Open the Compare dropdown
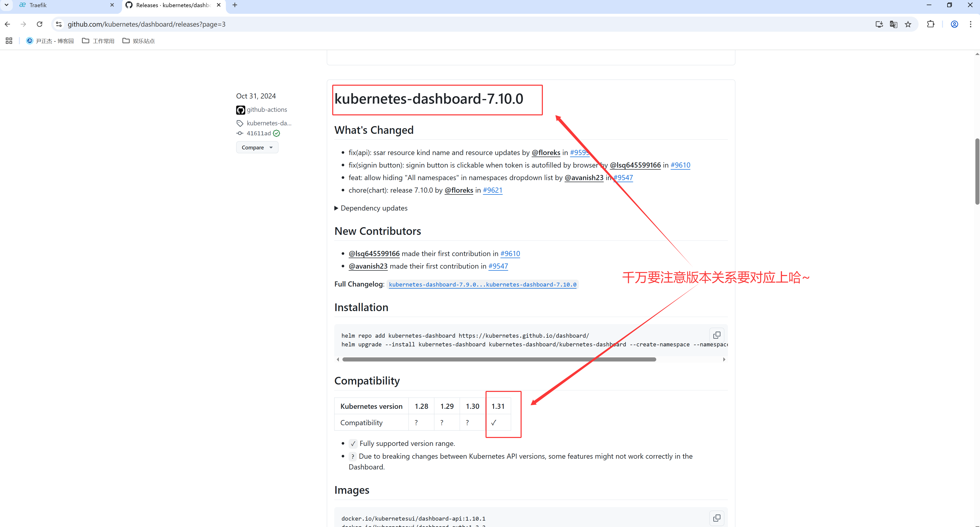 click(257, 148)
